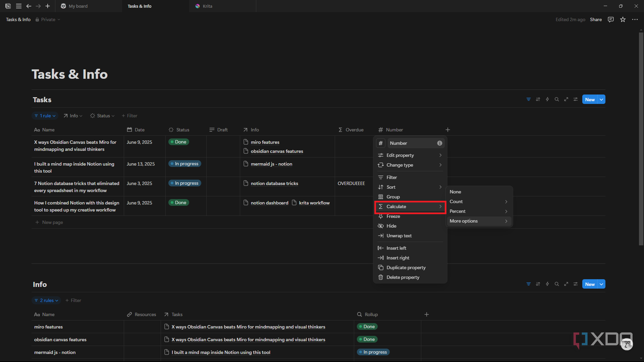Select Delete property entry
The height and width of the screenshot is (362, 644).
click(x=410, y=277)
